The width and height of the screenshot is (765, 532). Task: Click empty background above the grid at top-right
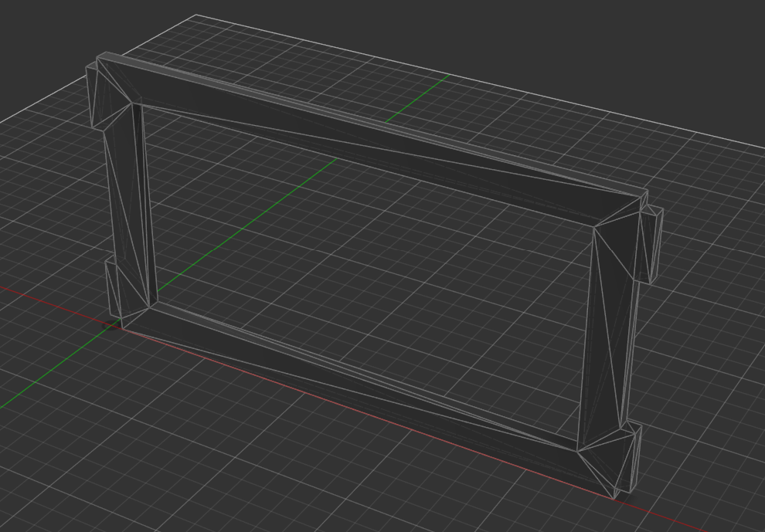(618, 46)
